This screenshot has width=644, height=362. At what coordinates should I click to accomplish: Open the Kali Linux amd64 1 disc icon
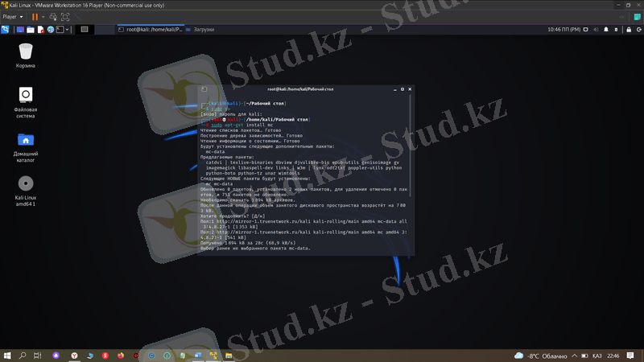click(x=25, y=183)
